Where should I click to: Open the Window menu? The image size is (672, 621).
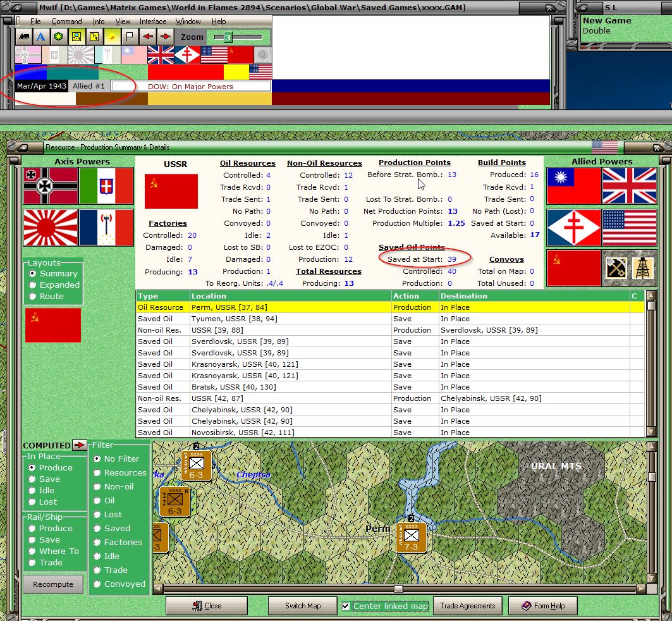coord(188,22)
